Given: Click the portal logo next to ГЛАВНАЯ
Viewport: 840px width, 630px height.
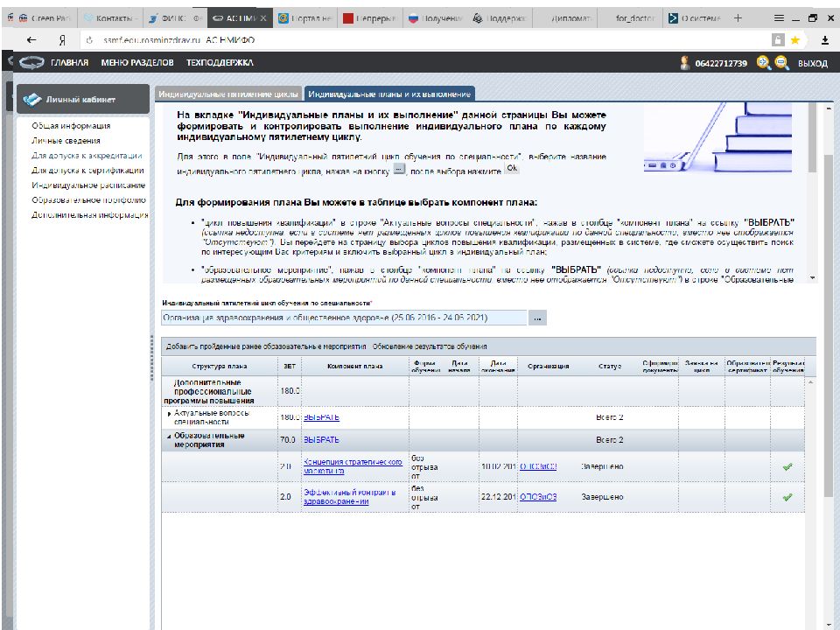Looking at the screenshot, I should 31,63.
